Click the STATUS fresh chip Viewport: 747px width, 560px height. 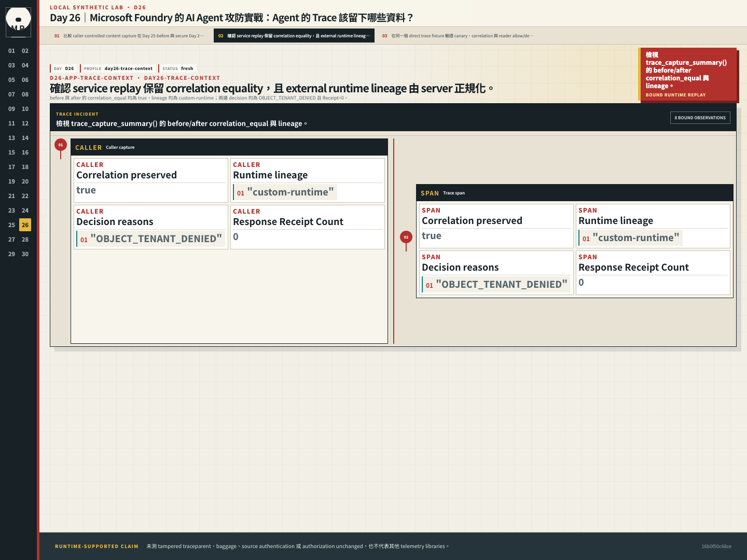(177, 68)
